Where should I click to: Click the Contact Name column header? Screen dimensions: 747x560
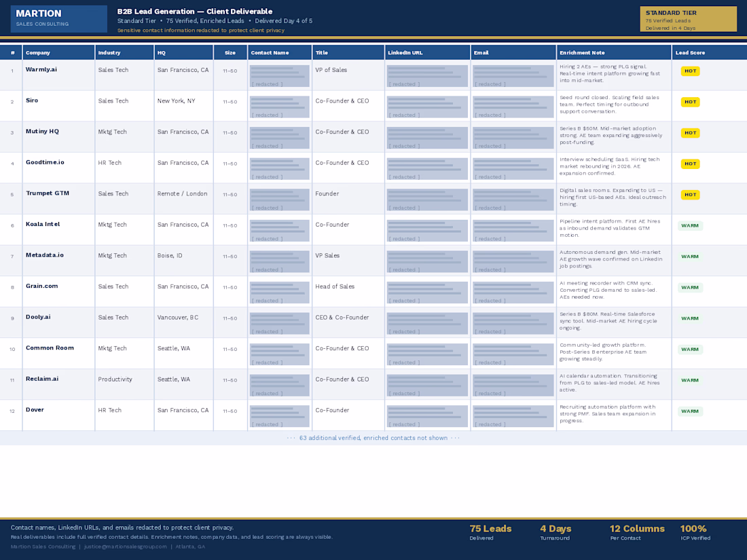(280, 52)
